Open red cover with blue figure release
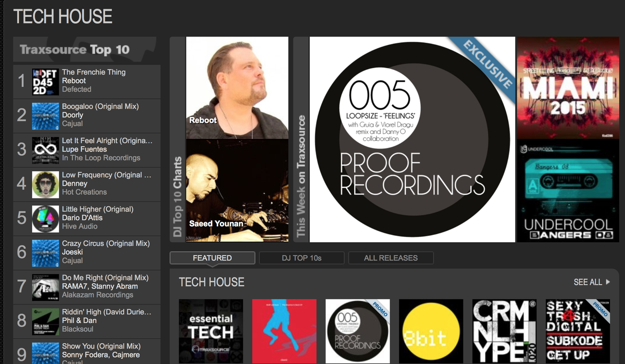The height and width of the screenshot is (364, 625). click(x=284, y=331)
